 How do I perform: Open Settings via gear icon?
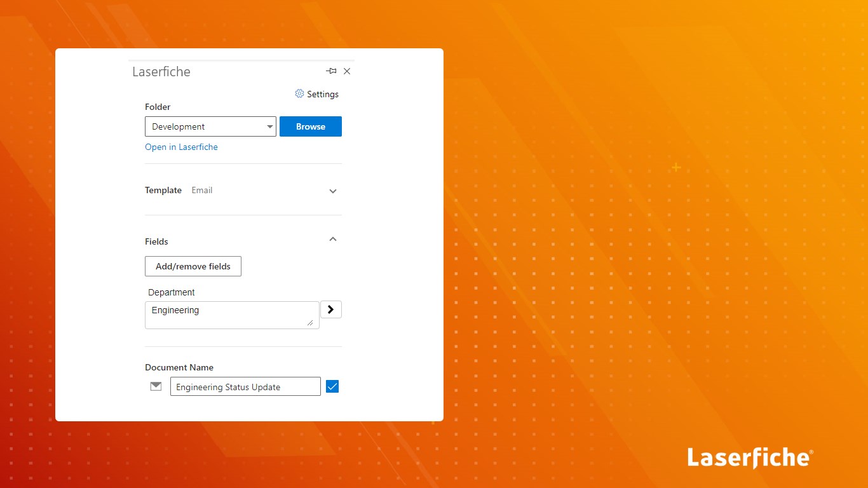click(x=299, y=93)
